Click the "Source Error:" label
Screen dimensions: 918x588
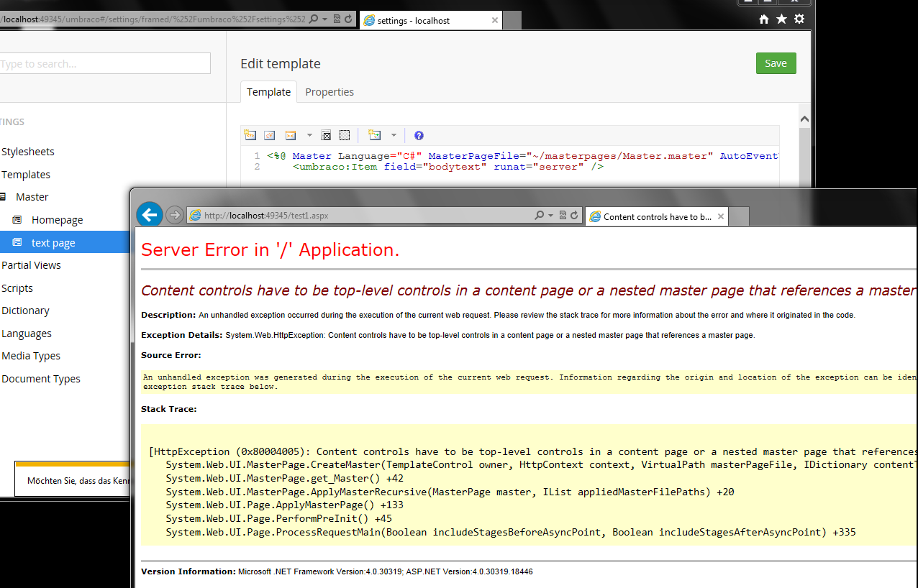[171, 355]
